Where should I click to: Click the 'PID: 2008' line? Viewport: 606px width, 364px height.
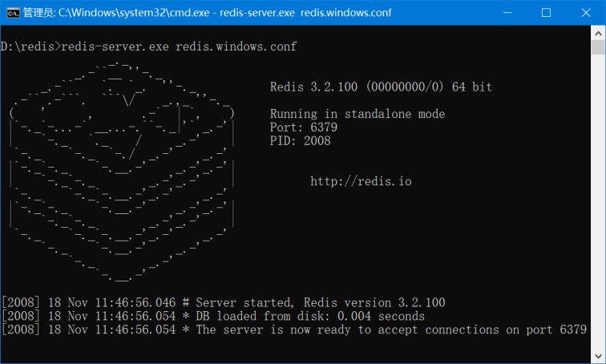pos(300,140)
